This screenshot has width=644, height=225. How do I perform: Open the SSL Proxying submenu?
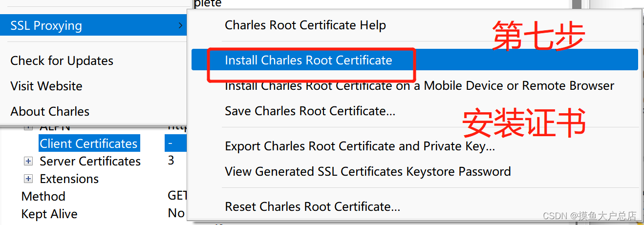coord(94,25)
